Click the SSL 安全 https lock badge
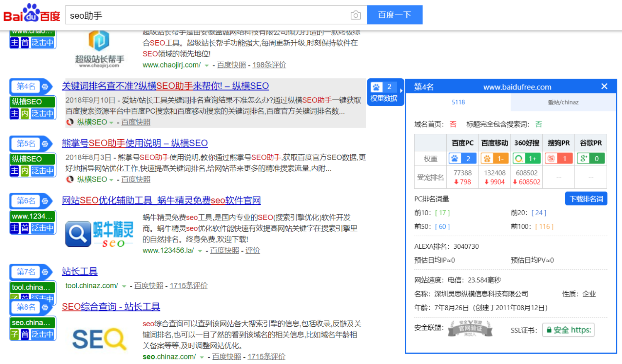This screenshot has width=622, height=364. 568,330
